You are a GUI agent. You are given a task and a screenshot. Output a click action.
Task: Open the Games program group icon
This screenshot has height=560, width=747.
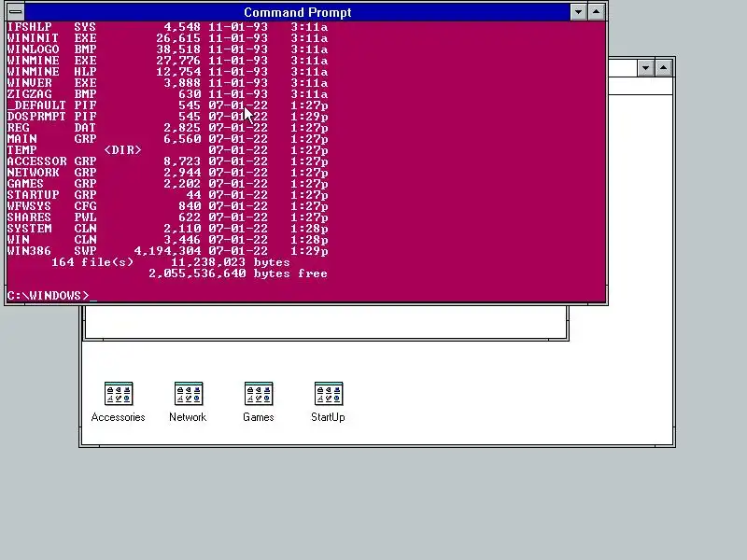tap(259, 394)
